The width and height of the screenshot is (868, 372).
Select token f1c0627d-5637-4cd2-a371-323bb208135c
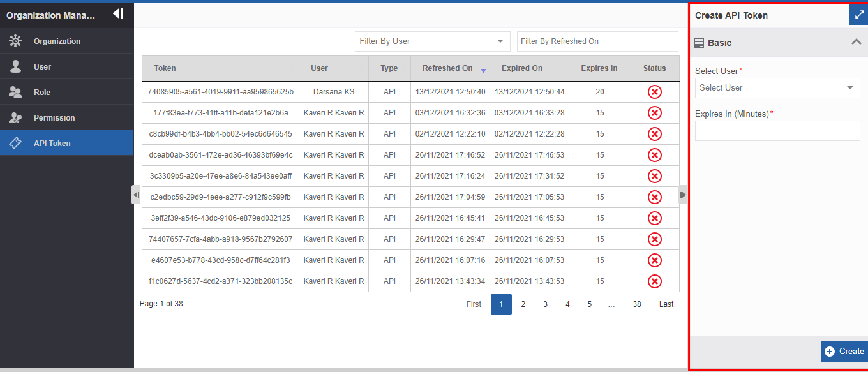pyautogui.click(x=220, y=281)
